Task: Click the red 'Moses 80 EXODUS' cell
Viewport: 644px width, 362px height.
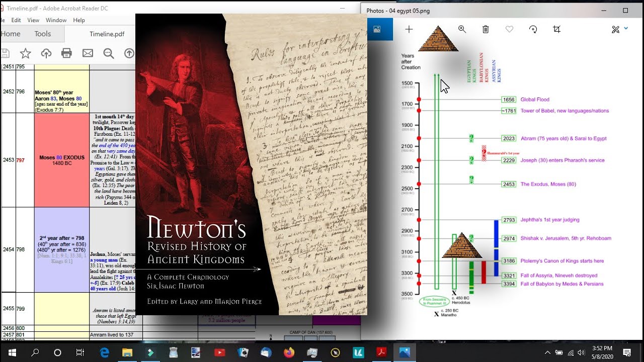Action: 62,160
